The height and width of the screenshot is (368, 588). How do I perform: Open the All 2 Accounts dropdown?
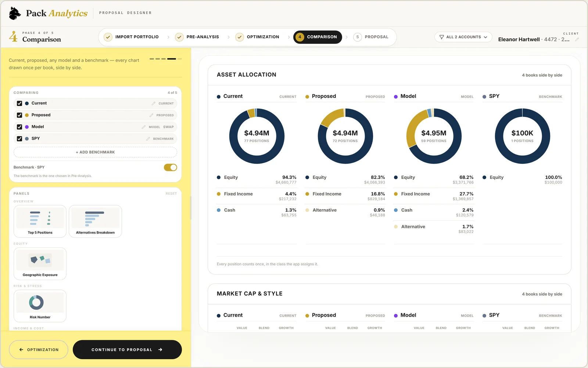[x=463, y=37]
